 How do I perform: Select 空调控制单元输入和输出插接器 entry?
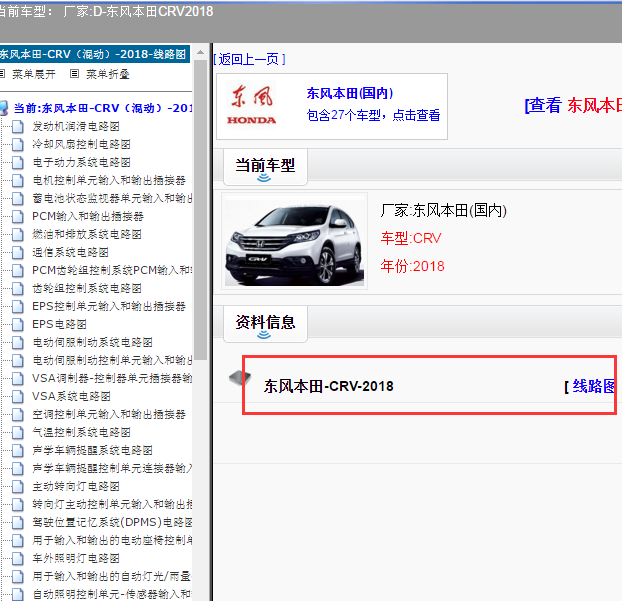[x=109, y=415]
